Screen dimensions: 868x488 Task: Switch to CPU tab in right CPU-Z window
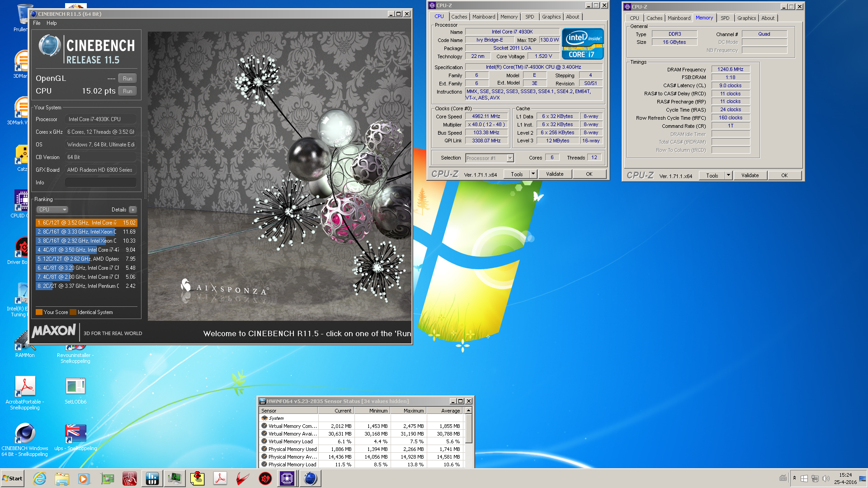(635, 18)
